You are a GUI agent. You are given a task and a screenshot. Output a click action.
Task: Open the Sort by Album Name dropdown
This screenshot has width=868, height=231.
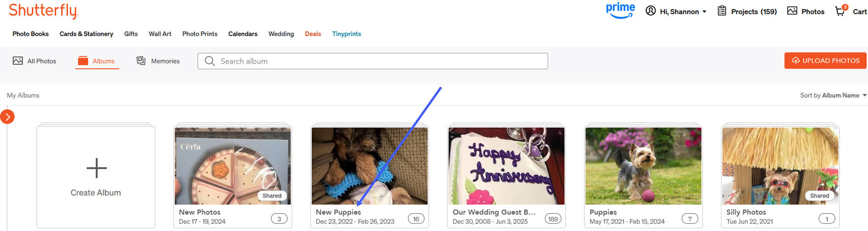pos(833,95)
